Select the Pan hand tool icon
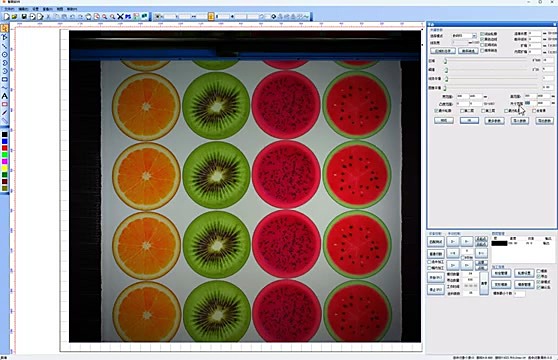The image size is (558, 360). pyautogui.click(x=88, y=16)
